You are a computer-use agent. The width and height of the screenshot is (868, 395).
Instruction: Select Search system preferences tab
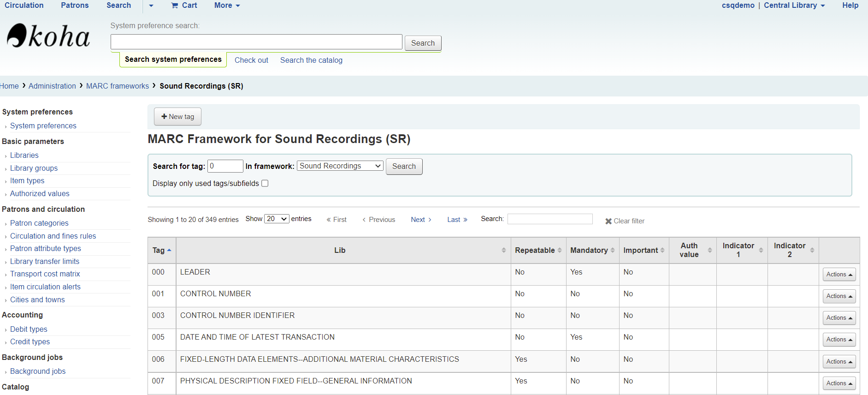click(173, 60)
